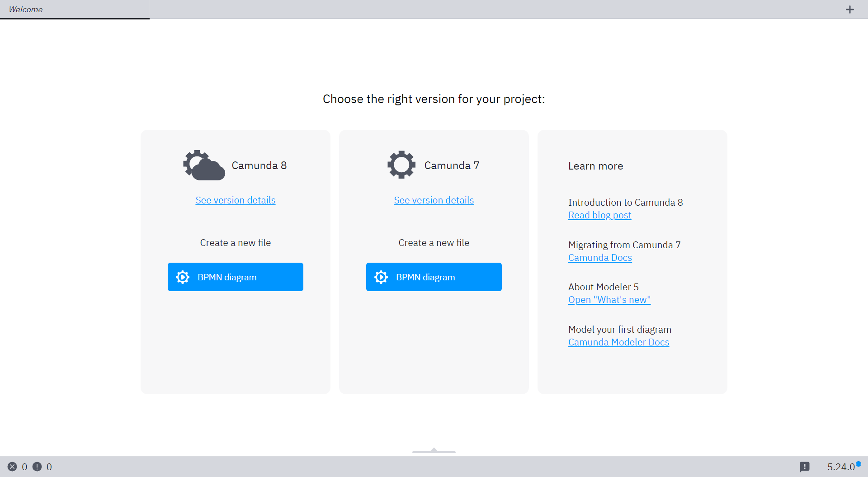This screenshot has height=477, width=868.
Task: Open the "What's new" link
Action: [609, 300]
